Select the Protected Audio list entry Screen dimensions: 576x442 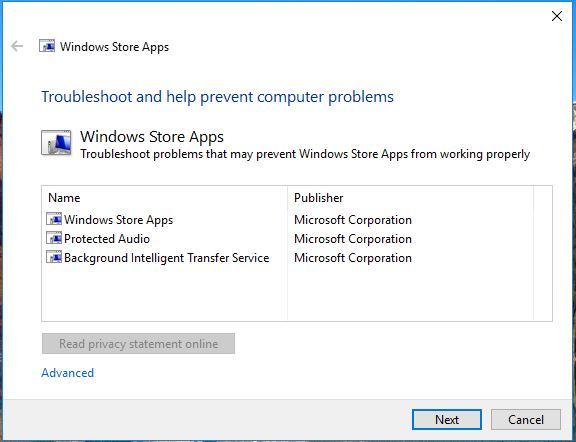(x=107, y=239)
